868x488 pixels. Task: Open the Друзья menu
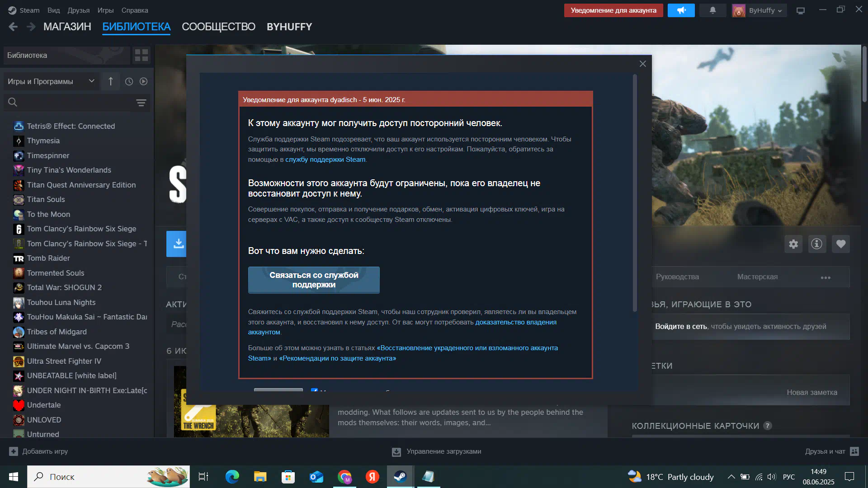coord(79,10)
